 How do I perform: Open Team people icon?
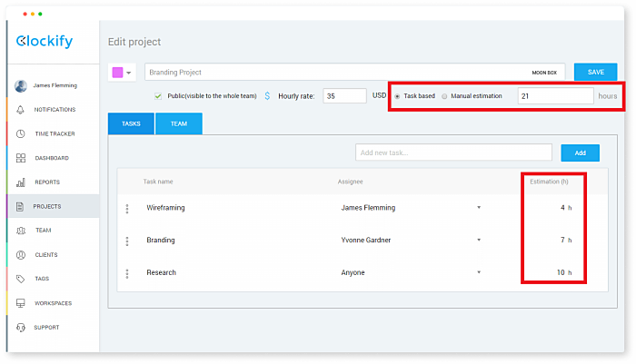pos(21,231)
